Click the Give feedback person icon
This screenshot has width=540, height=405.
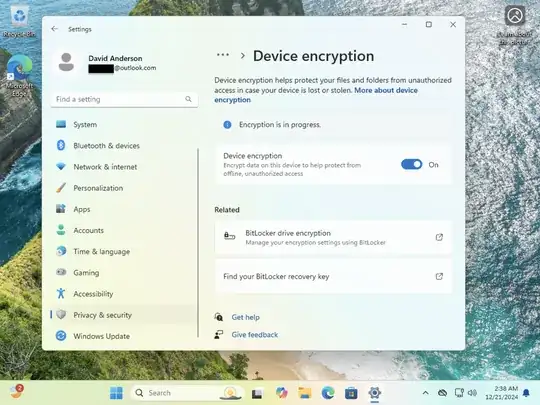pyautogui.click(x=219, y=335)
